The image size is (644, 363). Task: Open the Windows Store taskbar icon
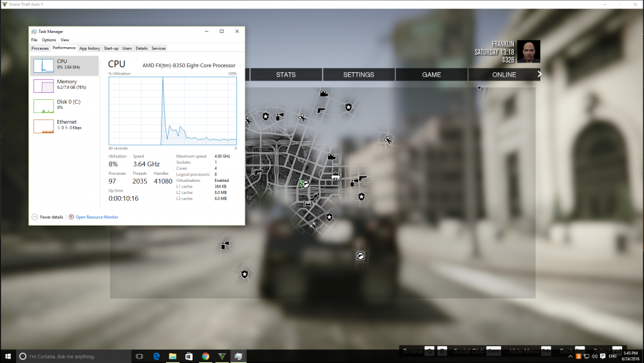189,356
